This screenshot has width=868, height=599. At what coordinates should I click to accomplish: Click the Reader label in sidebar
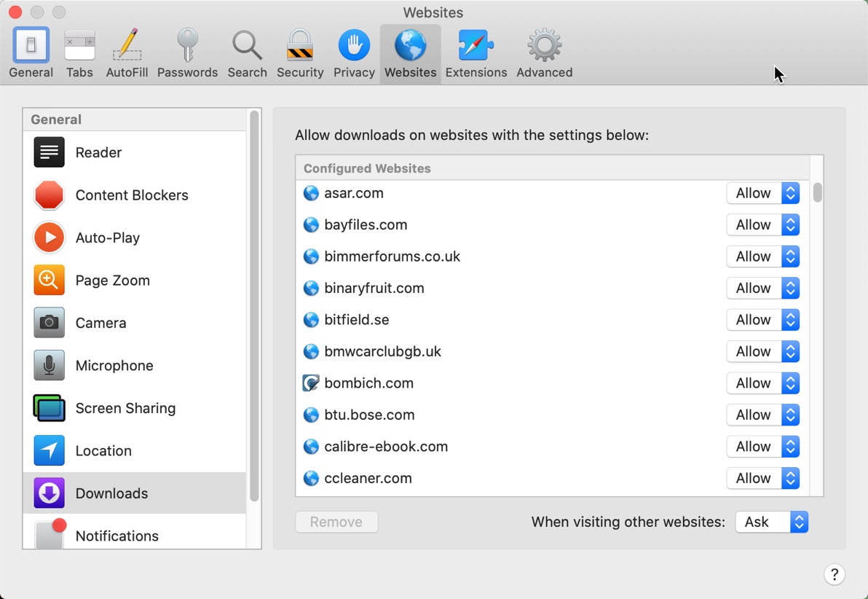[98, 152]
